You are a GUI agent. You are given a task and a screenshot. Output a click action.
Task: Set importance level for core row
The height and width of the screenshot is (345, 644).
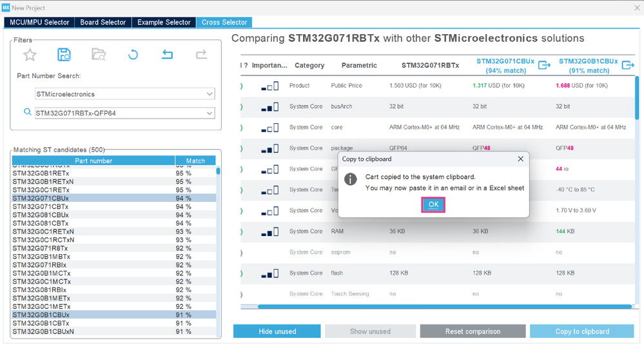coord(270,128)
